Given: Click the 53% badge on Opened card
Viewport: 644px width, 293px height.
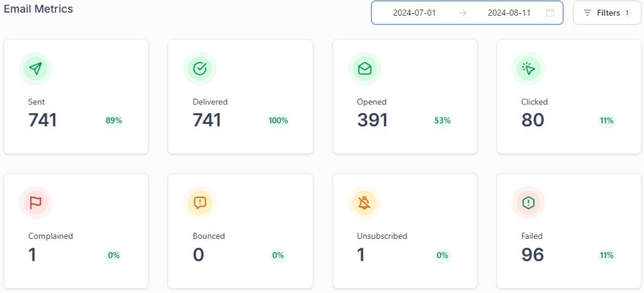Looking at the screenshot, I should (x=443, y=121).
